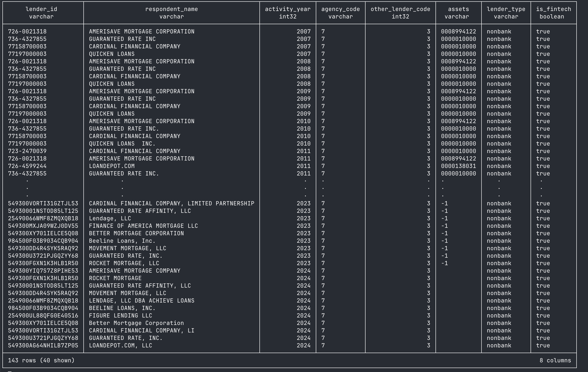588x372 pixels.
Task: Click the LOANDEPOT.COM 2011 row name
Action: [112, 166]
